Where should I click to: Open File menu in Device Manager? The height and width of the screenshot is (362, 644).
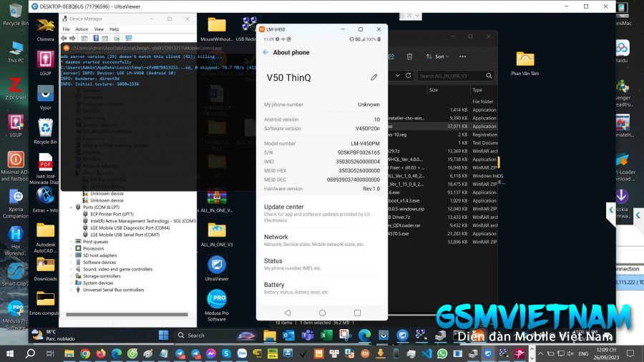click(66, 29)
